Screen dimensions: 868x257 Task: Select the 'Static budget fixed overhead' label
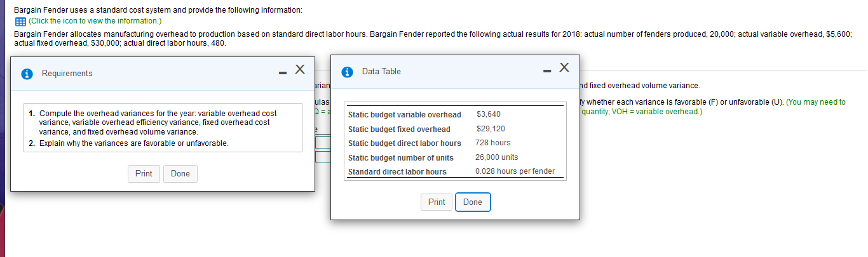coord(399,129)
